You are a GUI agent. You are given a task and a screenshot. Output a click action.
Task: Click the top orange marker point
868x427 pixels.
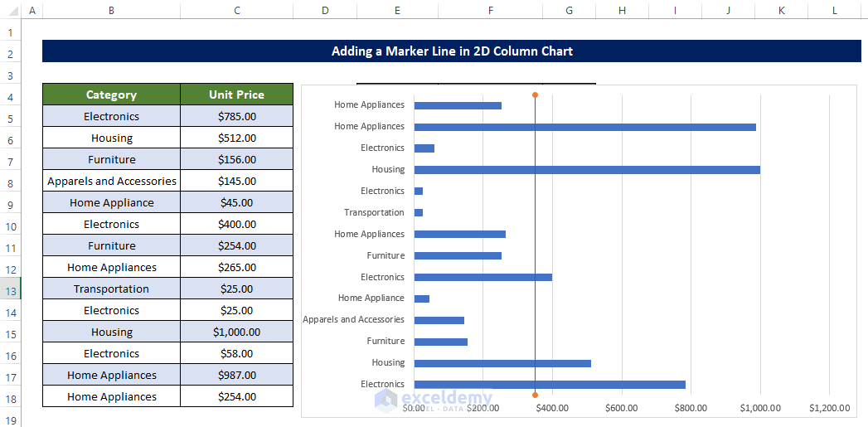(535, 95)
